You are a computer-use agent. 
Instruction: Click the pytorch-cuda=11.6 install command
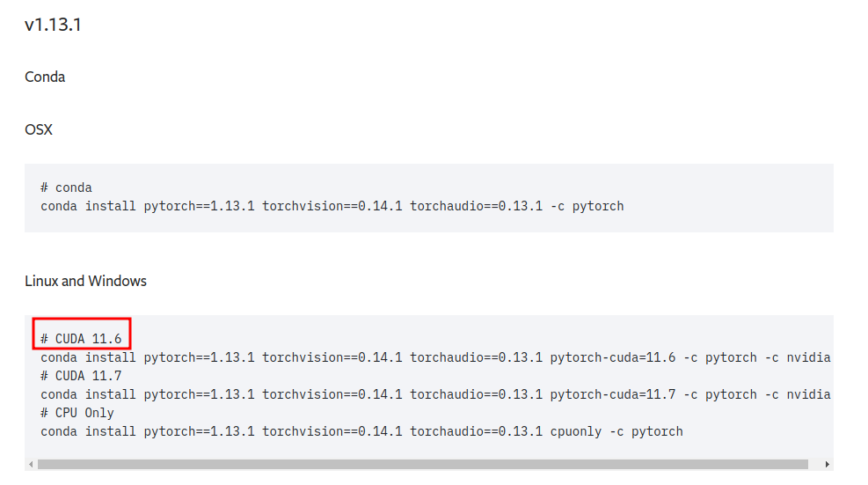[x=435, y=357]
